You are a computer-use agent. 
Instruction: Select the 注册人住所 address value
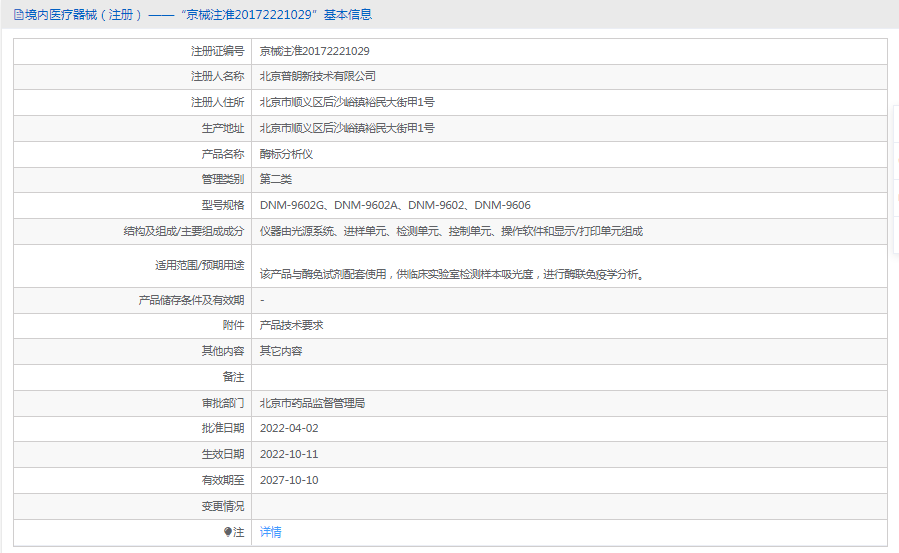[x=347, y=102]
